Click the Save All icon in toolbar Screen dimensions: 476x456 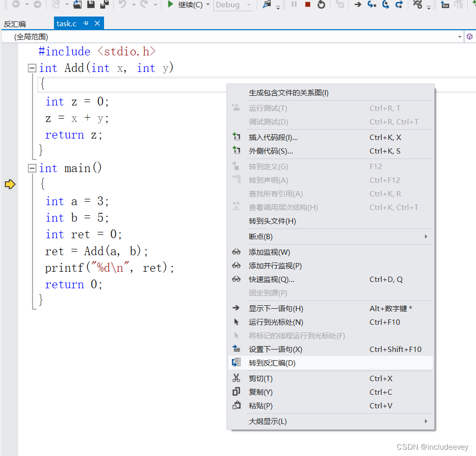pyautogui.click(x=105, y=4)
